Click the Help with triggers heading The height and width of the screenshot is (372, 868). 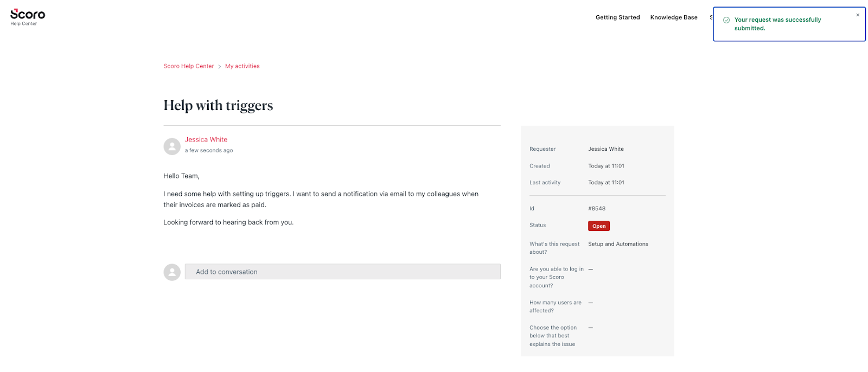[218, 105]
